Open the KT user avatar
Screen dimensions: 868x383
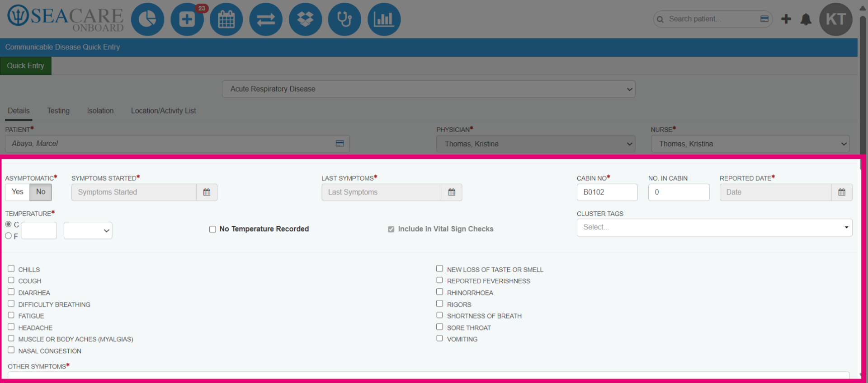pos(836,19)
